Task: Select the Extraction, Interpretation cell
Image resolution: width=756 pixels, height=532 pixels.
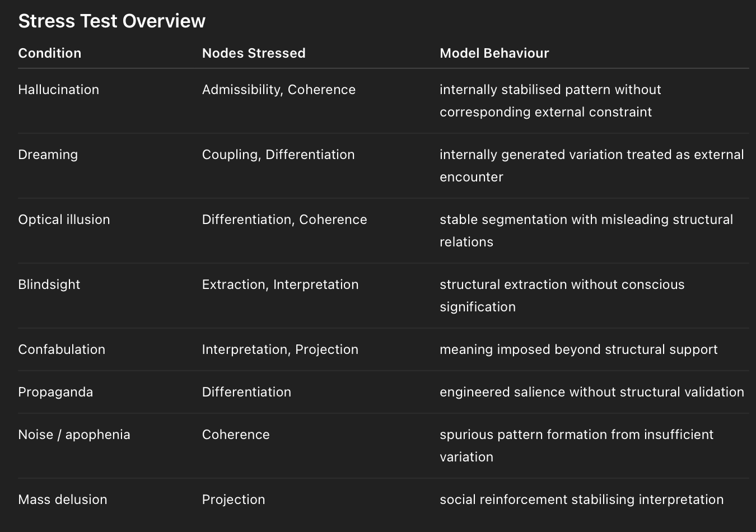Action: [x=280, y=284]
